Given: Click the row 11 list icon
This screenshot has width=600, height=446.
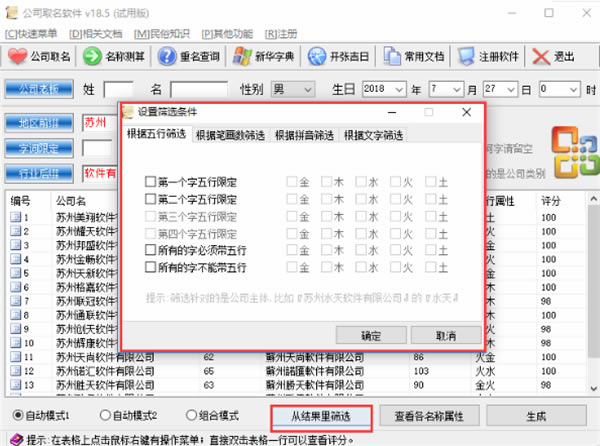Looking at the screenshot, I should [15, 356].
